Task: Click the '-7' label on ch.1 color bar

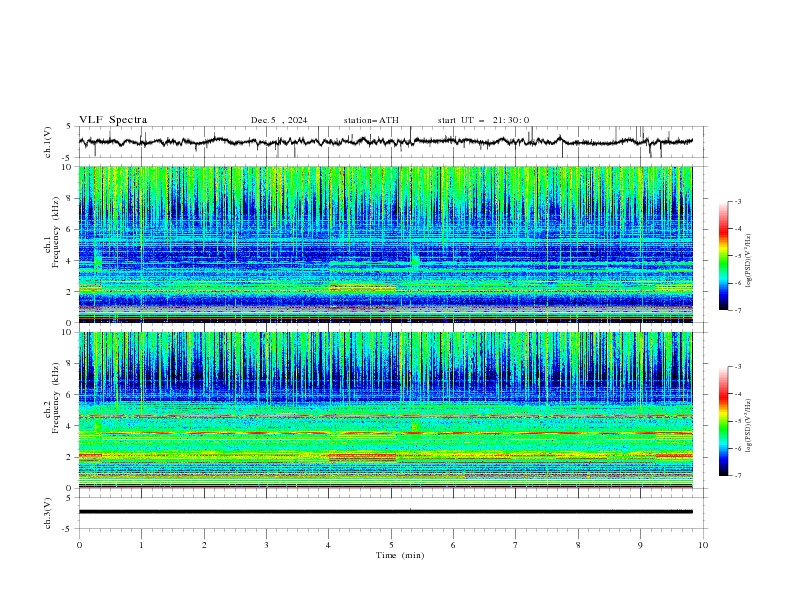Action: pos(738,310)
